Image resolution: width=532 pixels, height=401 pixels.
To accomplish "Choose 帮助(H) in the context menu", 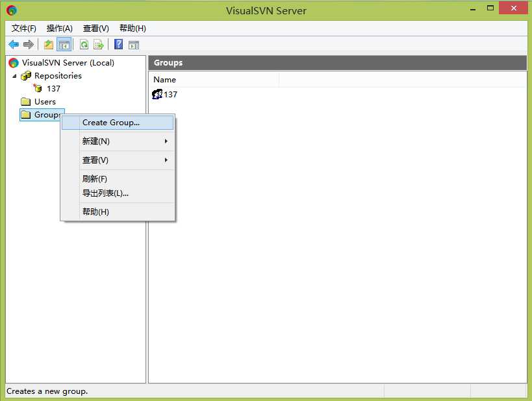I will tap(118, 212).
